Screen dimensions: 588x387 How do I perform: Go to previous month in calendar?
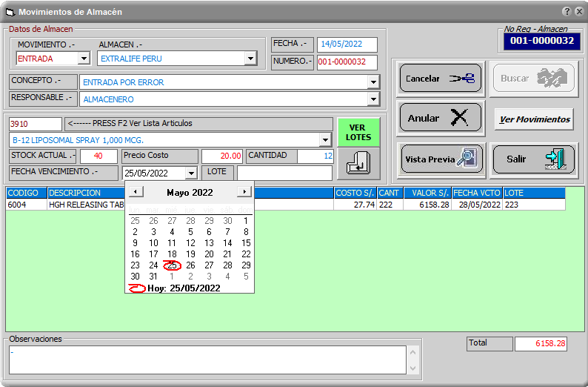135,191
